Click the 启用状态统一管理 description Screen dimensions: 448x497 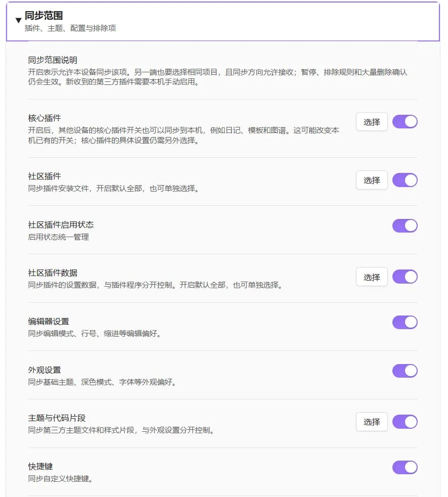point(58,237)
